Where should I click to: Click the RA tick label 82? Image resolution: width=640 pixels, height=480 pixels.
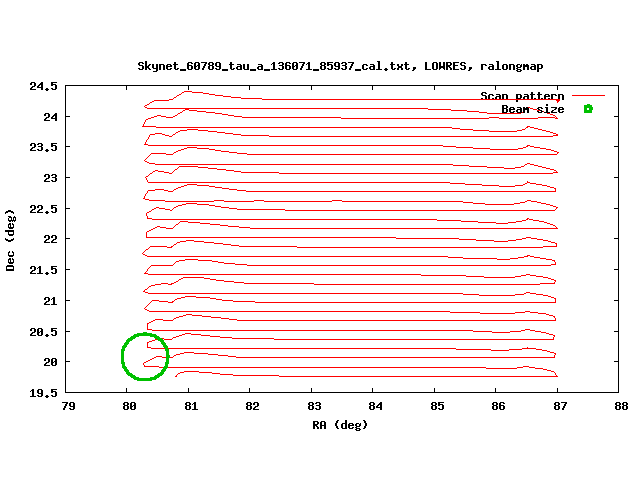pyautogui.click(x=252, y=406)
